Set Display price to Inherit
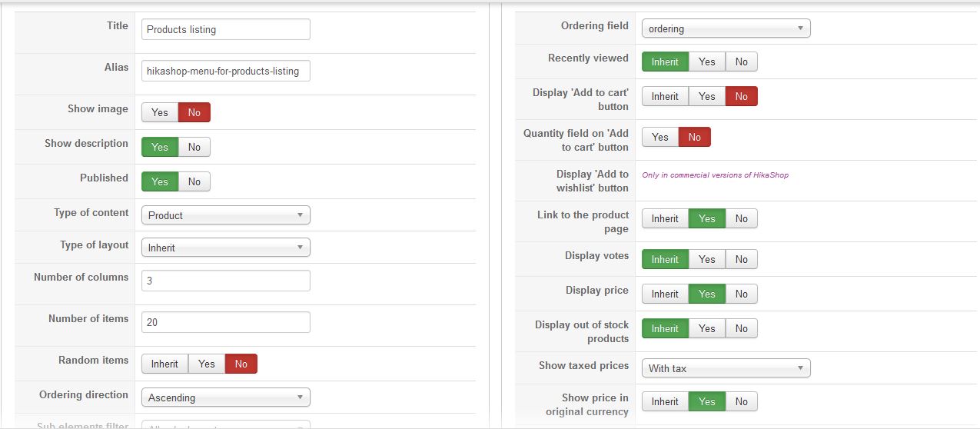The width and height of the screenshot is (980, 429). click(x=665, y=294)
